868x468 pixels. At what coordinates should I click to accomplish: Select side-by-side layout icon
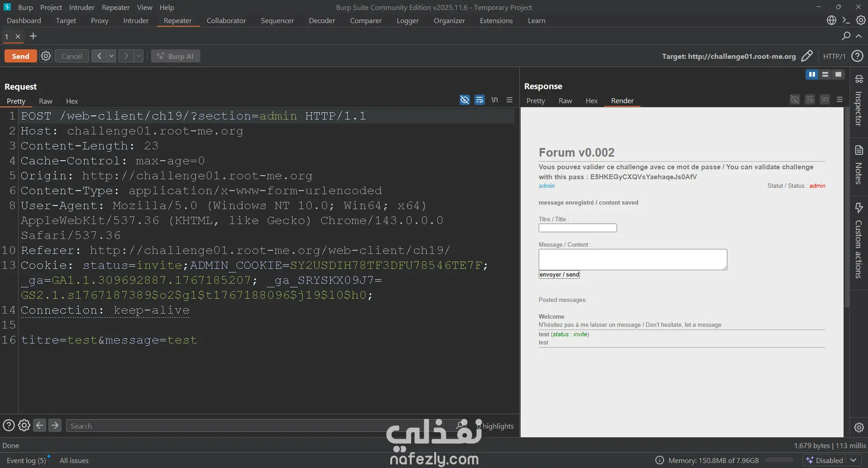tap(812, 74)
